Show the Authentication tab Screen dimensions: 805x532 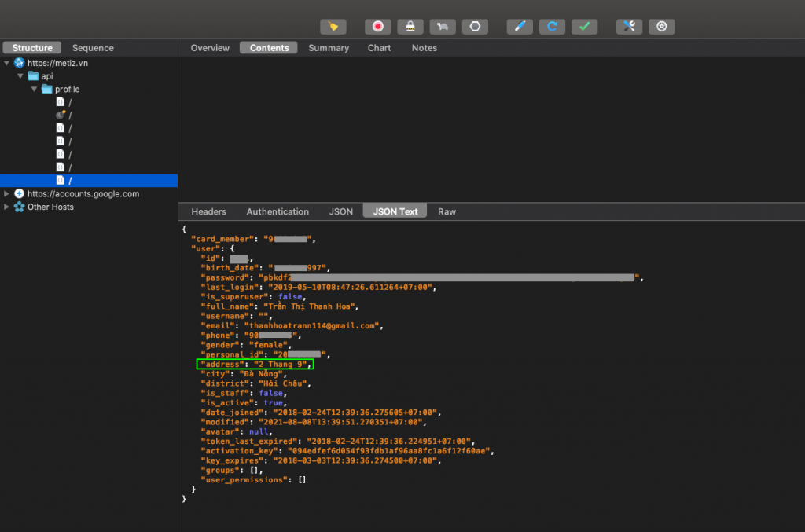[x=278, y=211]
